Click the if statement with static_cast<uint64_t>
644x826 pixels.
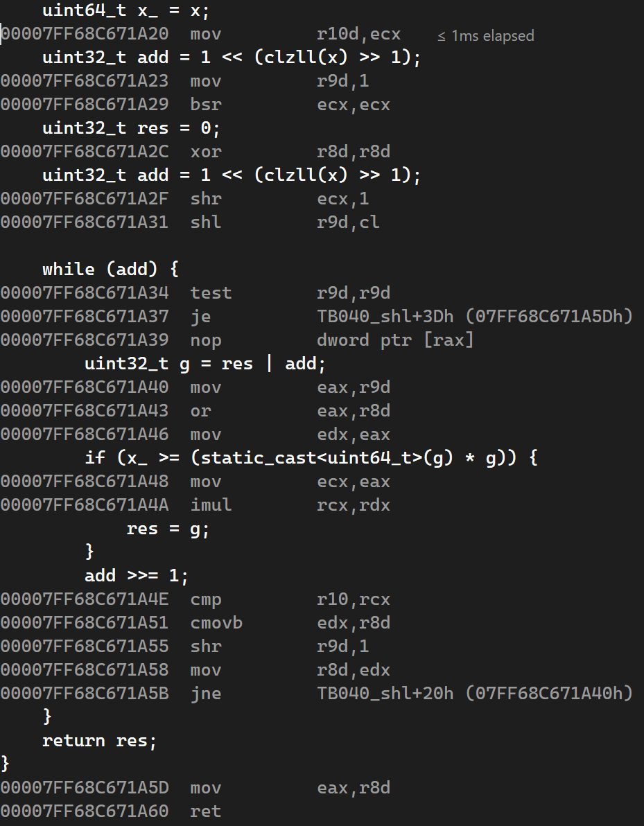pos(311,458)
